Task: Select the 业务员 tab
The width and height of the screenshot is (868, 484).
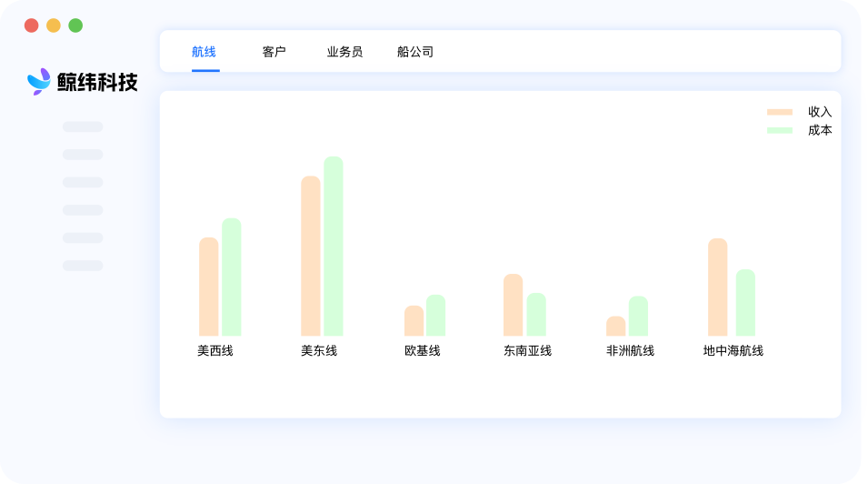Action: point(344,52)
